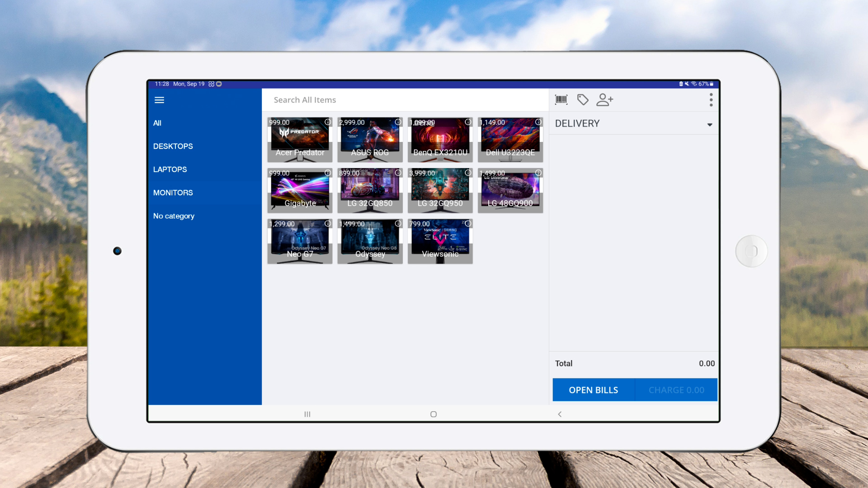Open Android recent apps button
The width and height of the screenshot is (868, 488).
pos(307,414)
